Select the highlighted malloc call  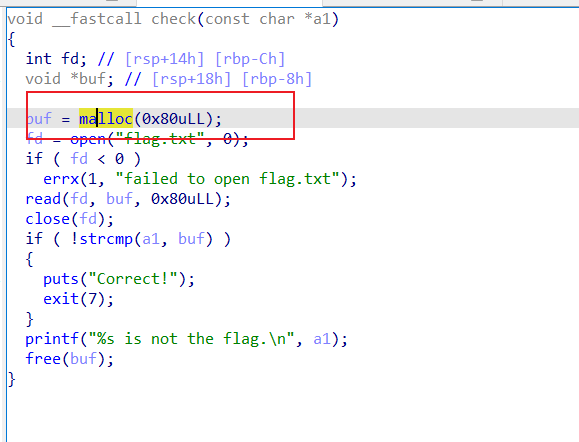click(x=106, y=119)
